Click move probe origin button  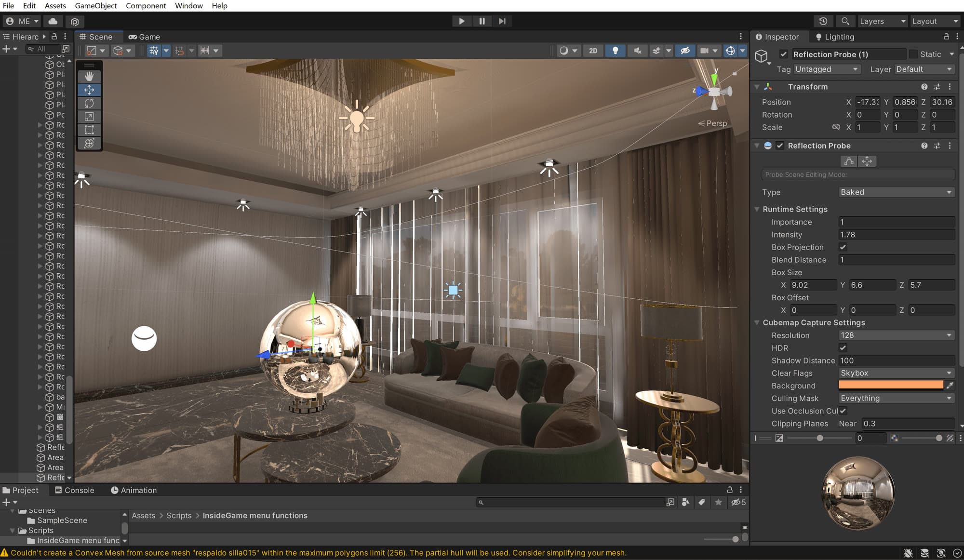tap(867, 161)
